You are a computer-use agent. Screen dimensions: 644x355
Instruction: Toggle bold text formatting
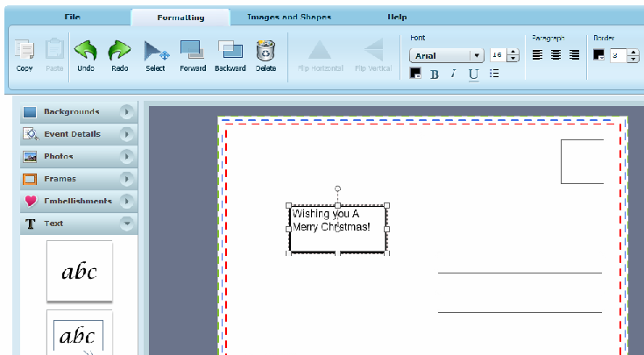click(x=434, y=75)
